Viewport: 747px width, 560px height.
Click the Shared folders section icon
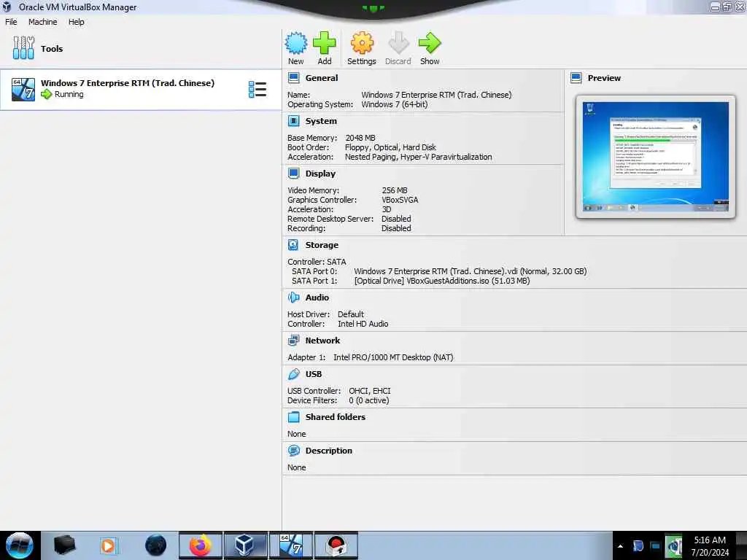click(294, 417)
